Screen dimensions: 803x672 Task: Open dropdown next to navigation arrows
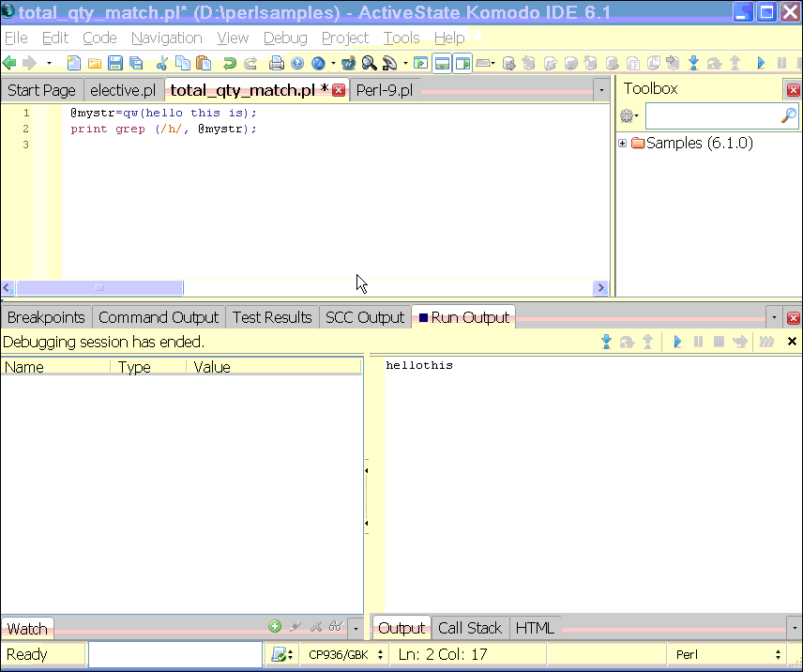(49, 63)
